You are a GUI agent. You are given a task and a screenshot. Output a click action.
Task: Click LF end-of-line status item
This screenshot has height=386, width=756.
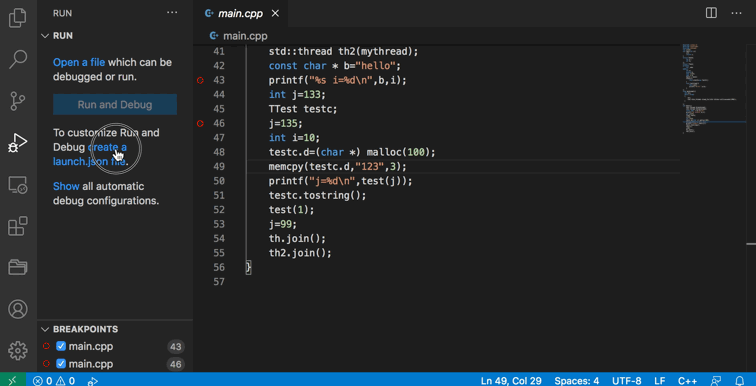click(x=660, y=381)
